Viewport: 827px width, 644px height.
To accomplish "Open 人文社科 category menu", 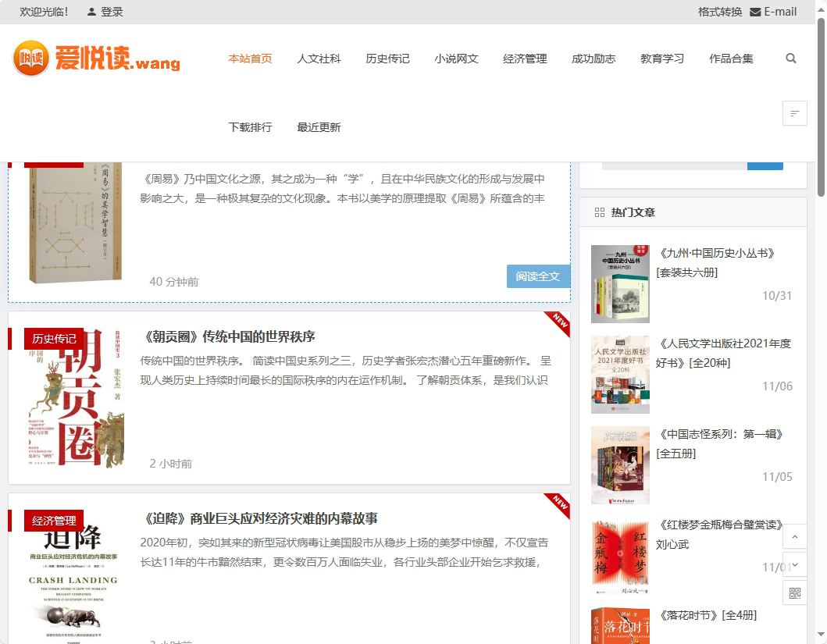I will 319,59.
